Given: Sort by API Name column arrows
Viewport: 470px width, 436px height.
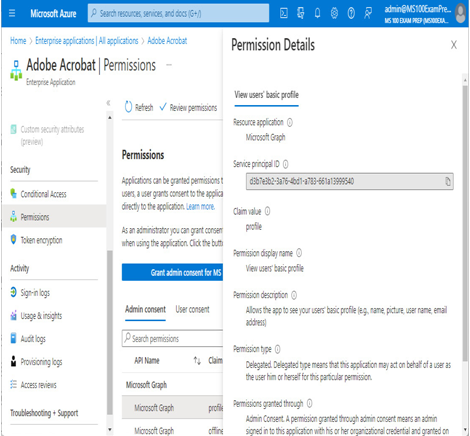Looking at the screenshot, I should (197, 360).
